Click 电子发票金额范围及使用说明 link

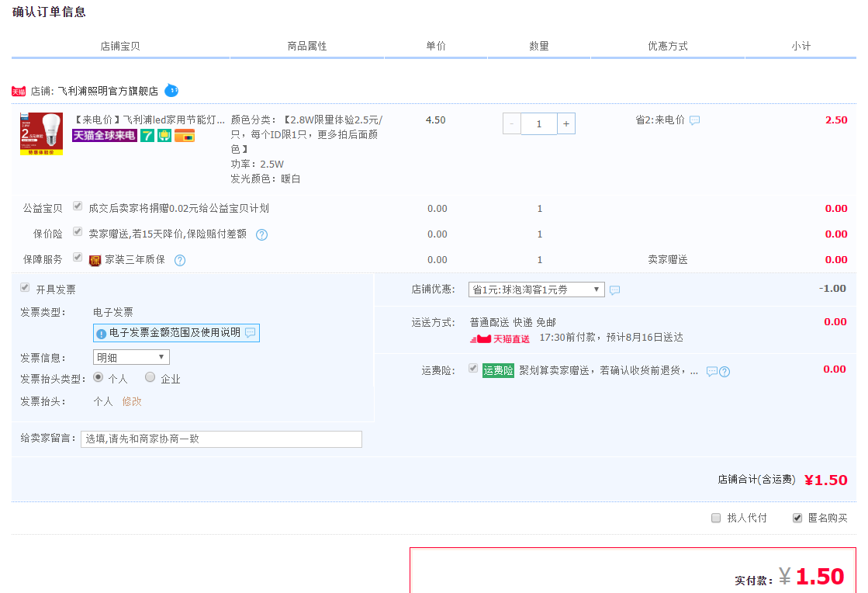[x=175, y=332]
